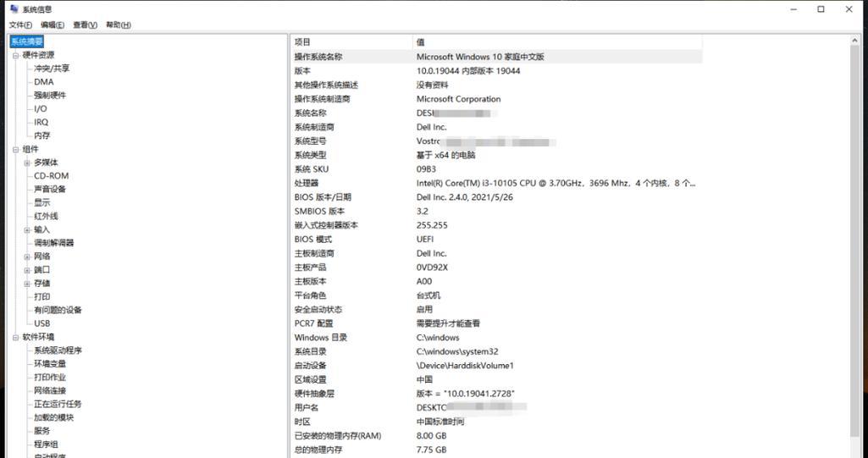Collapse the 软件环境 tree node
The width and height of the screenshot is (868, 458).
[x=16, y=337]
